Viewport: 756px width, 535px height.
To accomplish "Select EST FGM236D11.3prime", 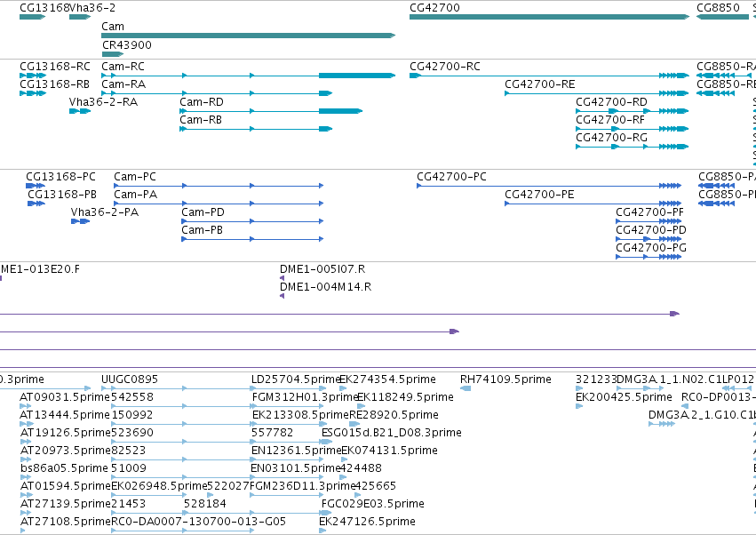I will (x=288, y=495).
